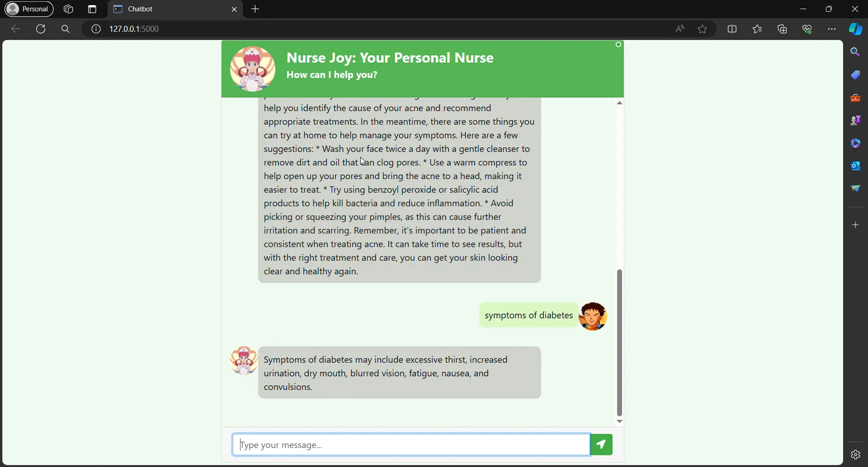Focus the Type your message field

(x=411, y=445)
